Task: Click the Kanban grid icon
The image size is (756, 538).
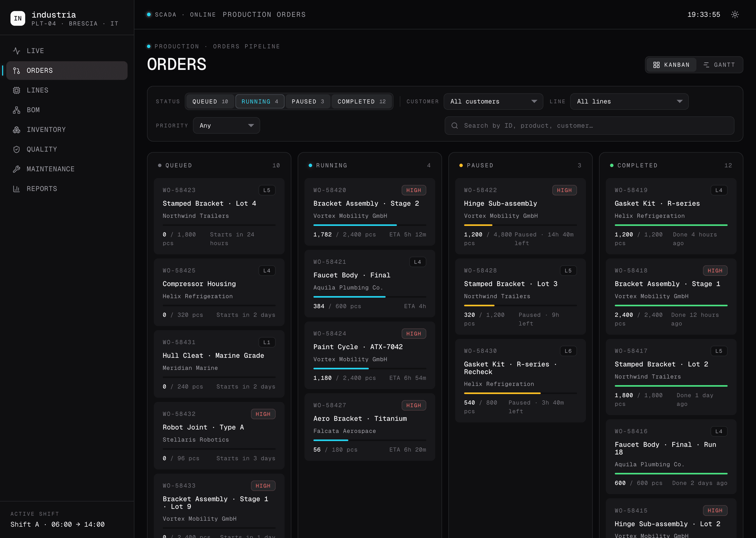Action: [x=656, y=65]
